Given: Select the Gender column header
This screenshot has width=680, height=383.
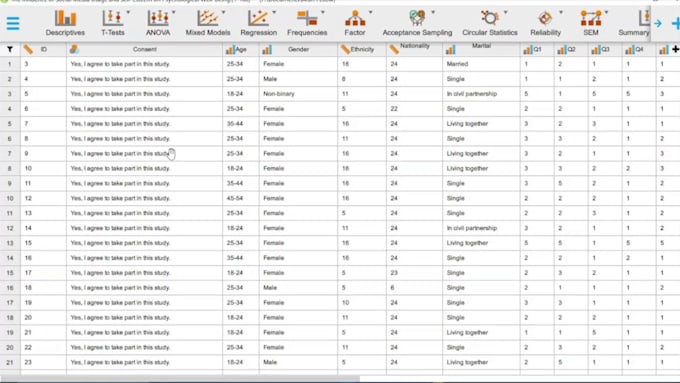Looking at the screenshot, I should [298, 49].
